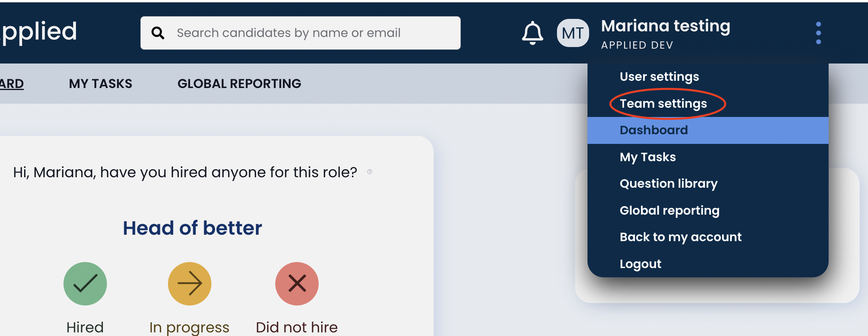Toggle the three-dot account menu
The image size is (868, 336).
(x=818, y=33)
